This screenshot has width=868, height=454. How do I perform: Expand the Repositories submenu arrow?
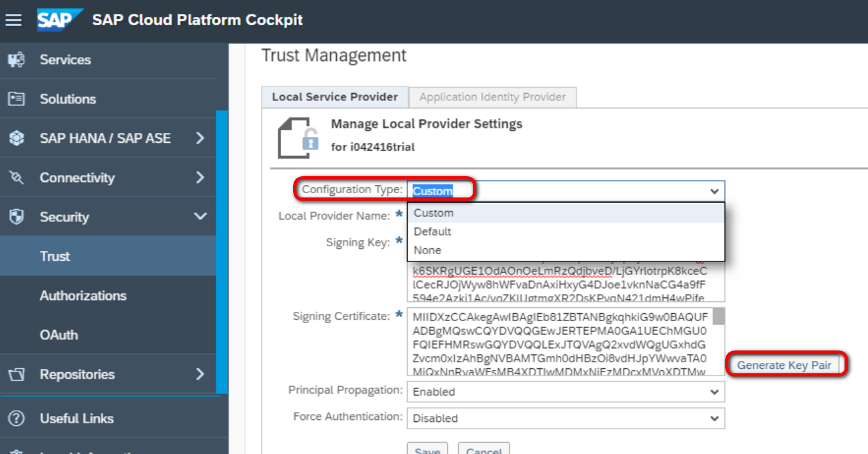(x=200, y=374)
